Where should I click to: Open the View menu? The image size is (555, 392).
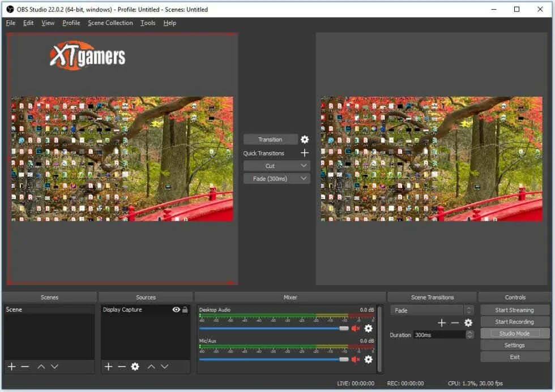coord(48,23)
